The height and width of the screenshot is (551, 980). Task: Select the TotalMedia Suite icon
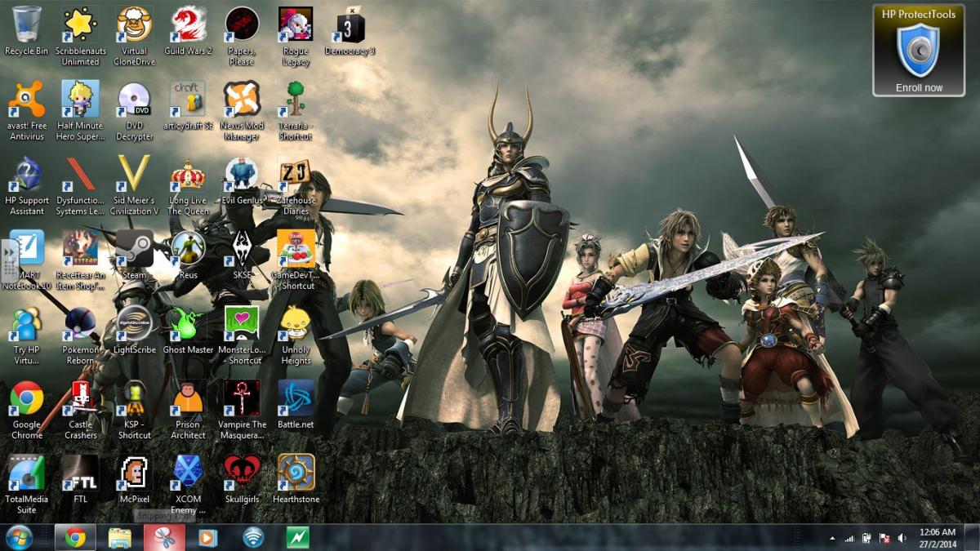tap(26, 485)
